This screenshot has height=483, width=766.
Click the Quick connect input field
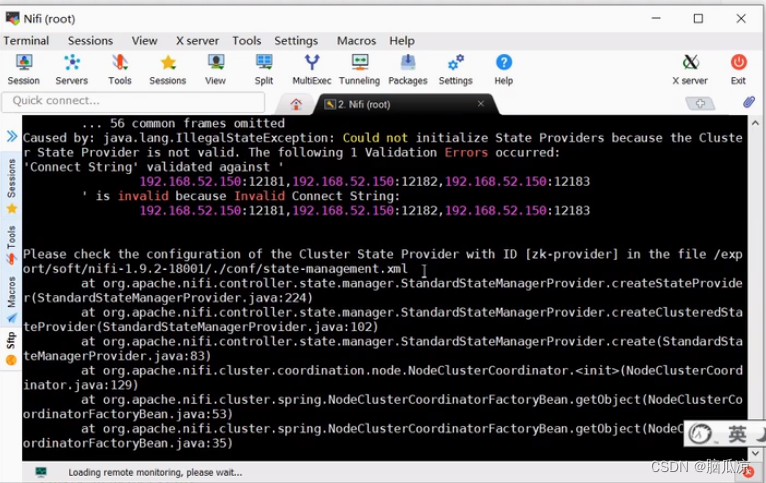pos(133,102)
